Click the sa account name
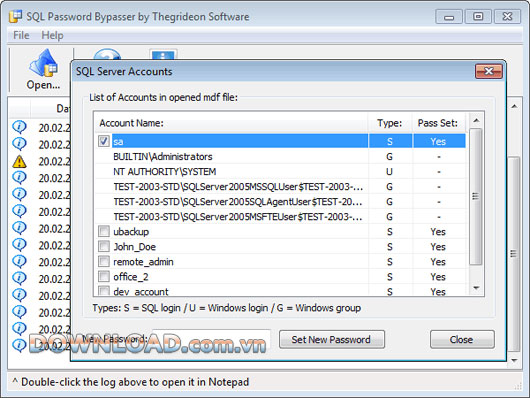The image size is (530, 398). [x=118, y=141]
